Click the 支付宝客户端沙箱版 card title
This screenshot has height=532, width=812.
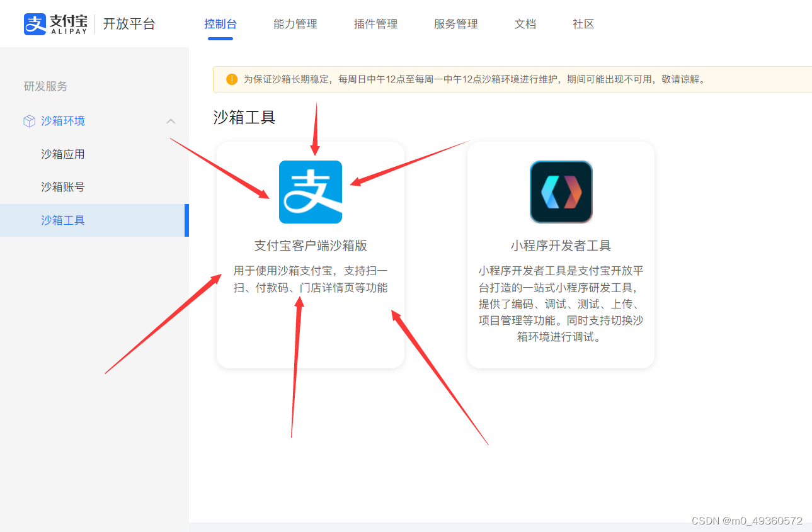(311, 246)
